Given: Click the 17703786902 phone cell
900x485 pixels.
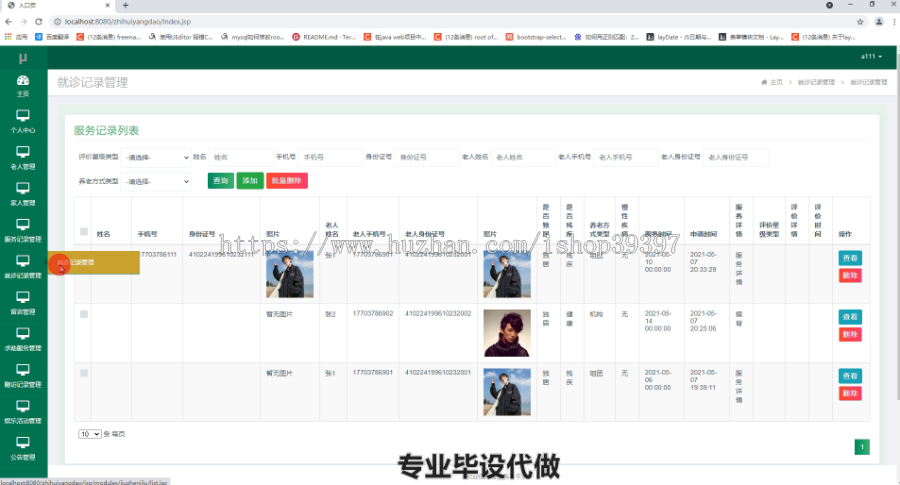Looking at the screenshot, I should coord(373,314).
